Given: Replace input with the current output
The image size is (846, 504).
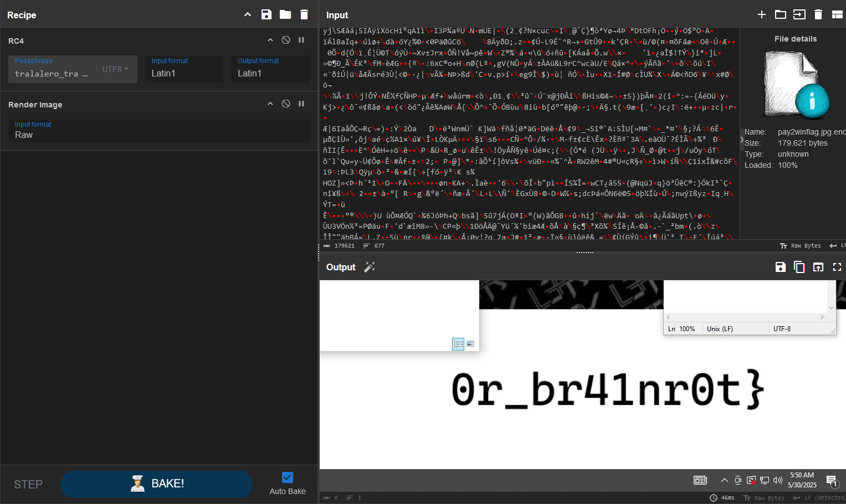Looking at the screenshot, I should pos(819,267).
